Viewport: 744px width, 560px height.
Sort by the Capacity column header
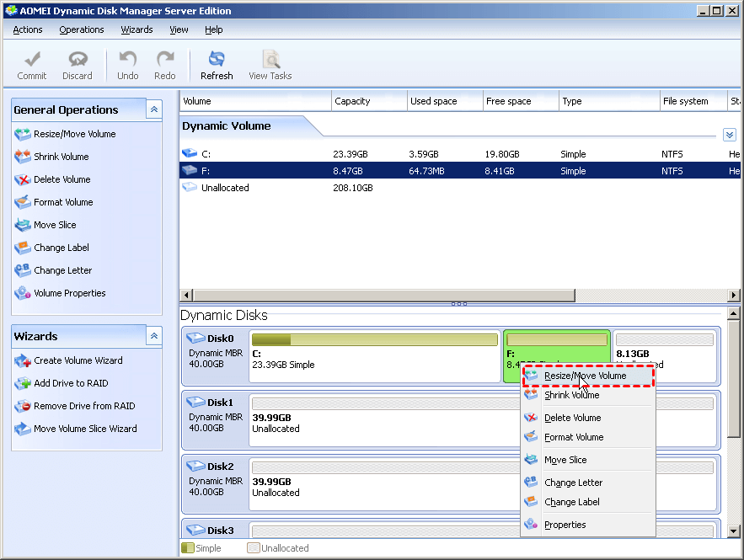352,101
